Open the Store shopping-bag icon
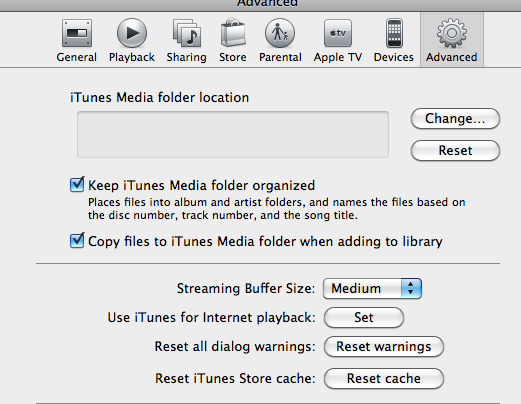Image resolution: width=521 pixels, height=404 pixels. click(x=233, y=32)
